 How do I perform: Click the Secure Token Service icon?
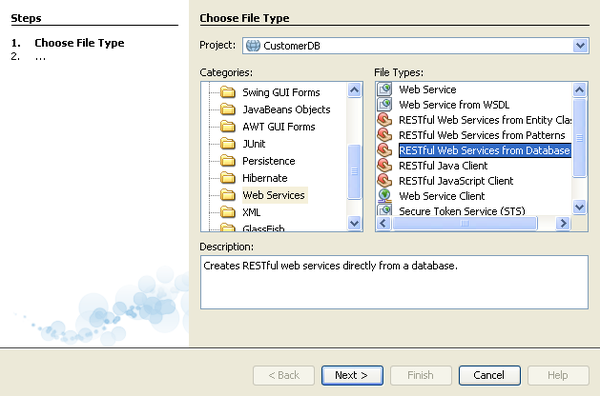pos(385,210)
